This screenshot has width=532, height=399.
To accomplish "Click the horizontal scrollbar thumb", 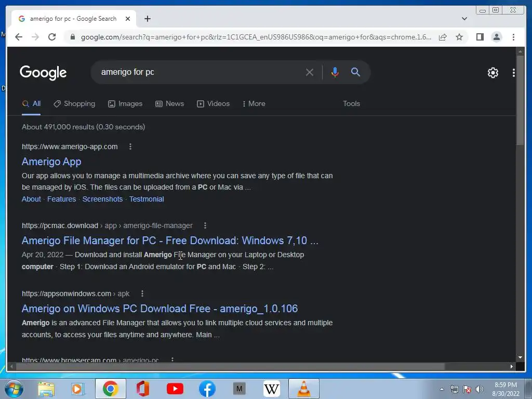I will (231, 366).
